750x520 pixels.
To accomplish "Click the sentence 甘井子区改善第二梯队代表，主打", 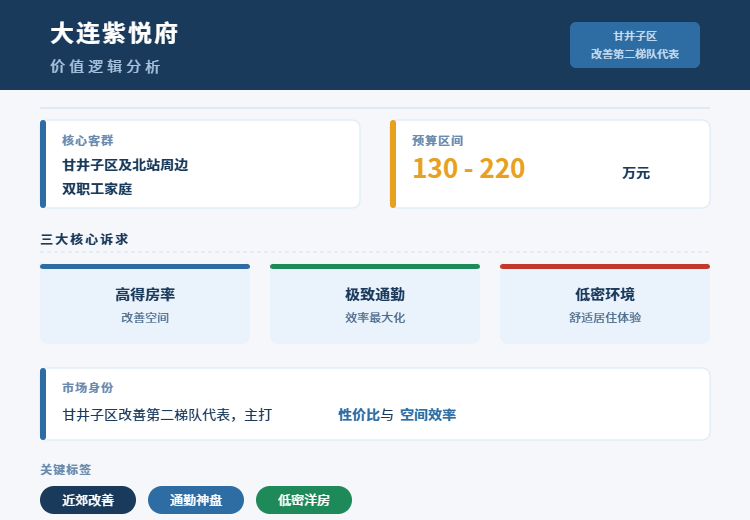I will [167, 415].
